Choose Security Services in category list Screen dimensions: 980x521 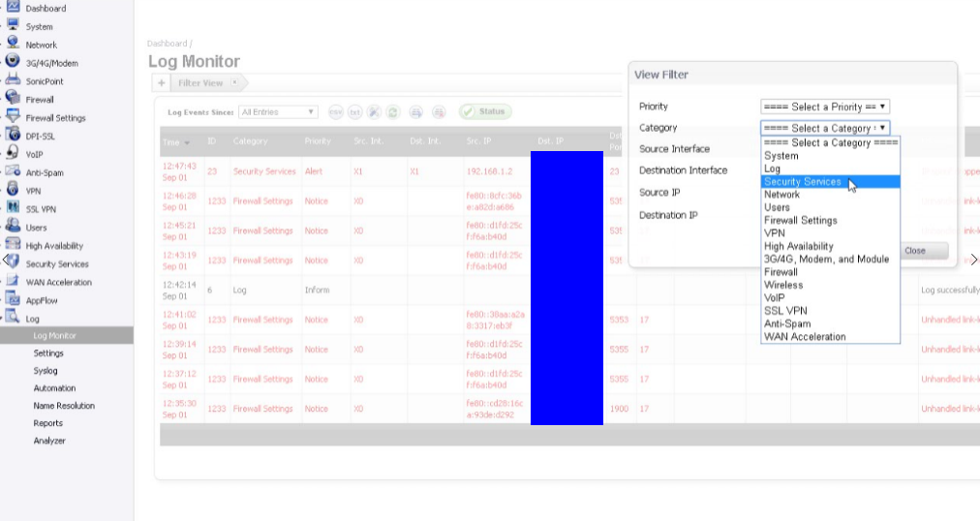(831, 182)
